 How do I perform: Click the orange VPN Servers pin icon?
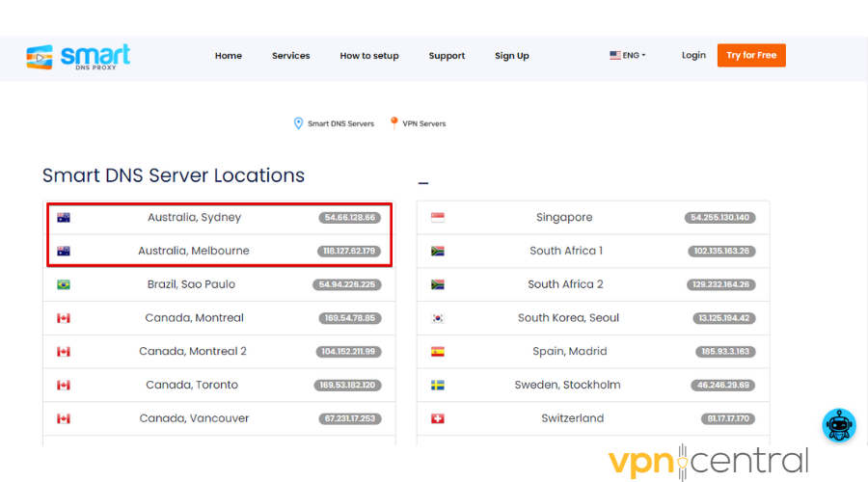(393, 122)
